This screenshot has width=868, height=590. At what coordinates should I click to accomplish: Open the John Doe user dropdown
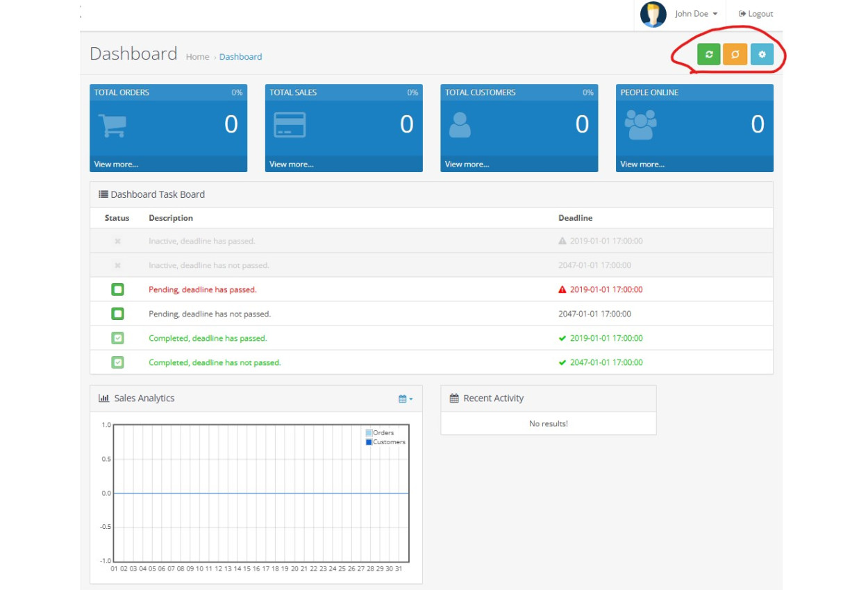click(696, 14)
